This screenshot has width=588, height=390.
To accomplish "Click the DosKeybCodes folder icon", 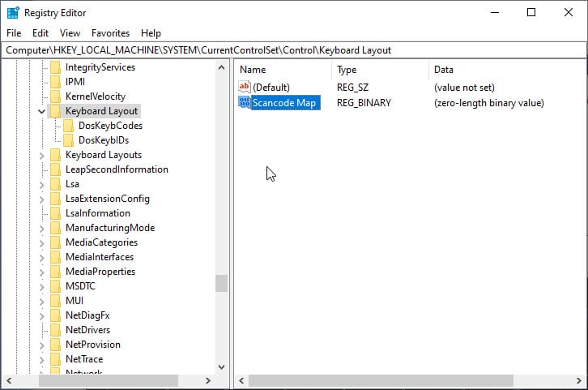I will point(69,126).
